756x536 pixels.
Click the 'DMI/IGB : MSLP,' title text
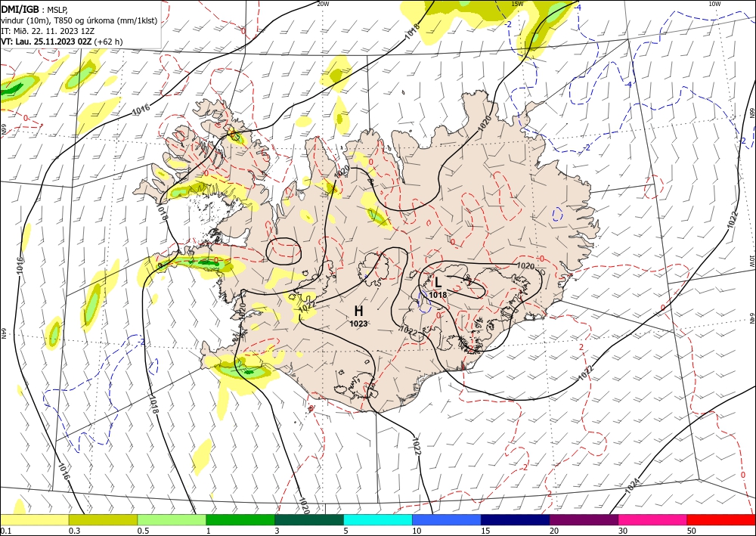point(34,10)
